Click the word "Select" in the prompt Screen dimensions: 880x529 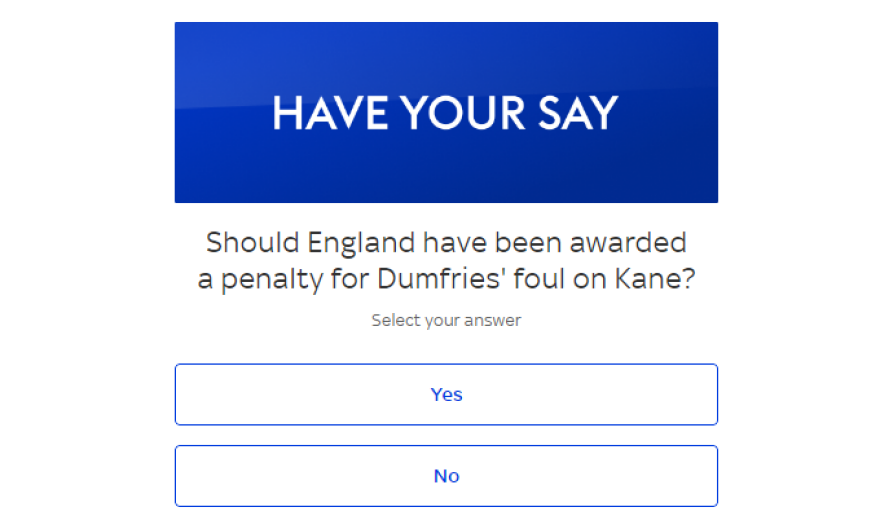coord(393,321)
